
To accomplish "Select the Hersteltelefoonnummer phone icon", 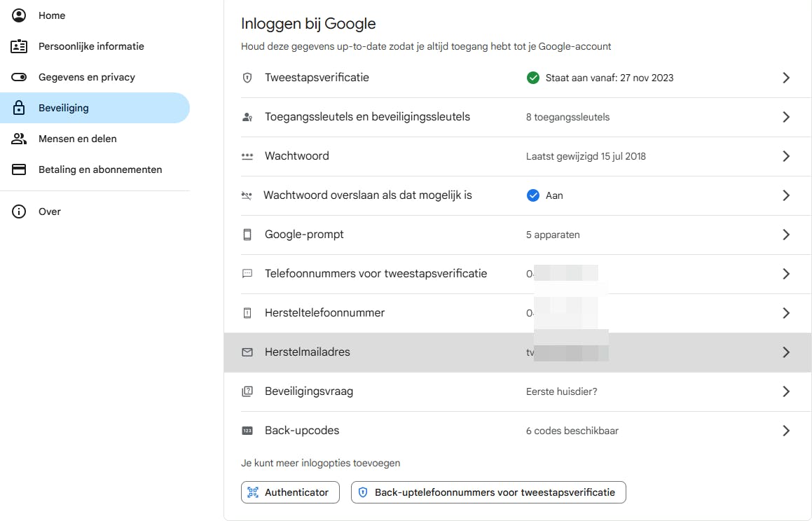I will point(247,313).
